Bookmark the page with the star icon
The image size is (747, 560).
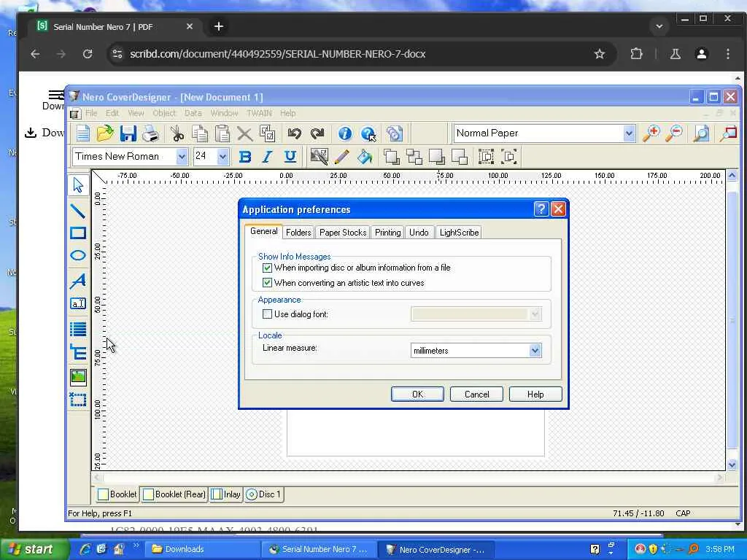click(x=600, y=54)
